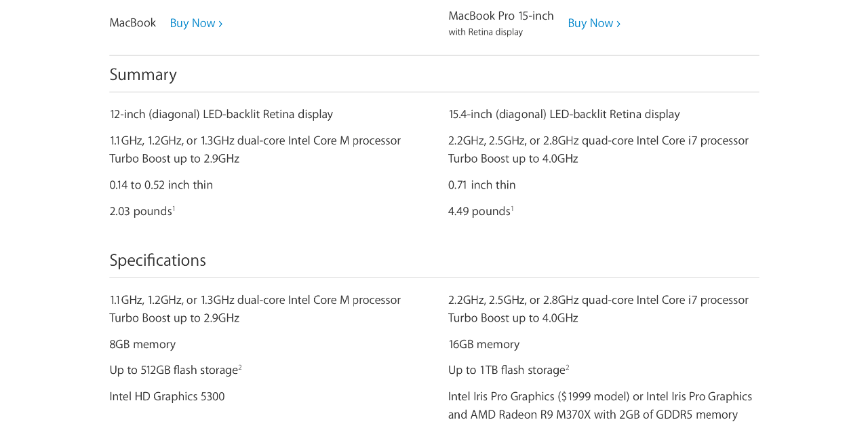Click the 12-inch LED-backlit Retina display text
Viewport: 868px width, 422px height.
pyautogui.click(x=221, y=115)
